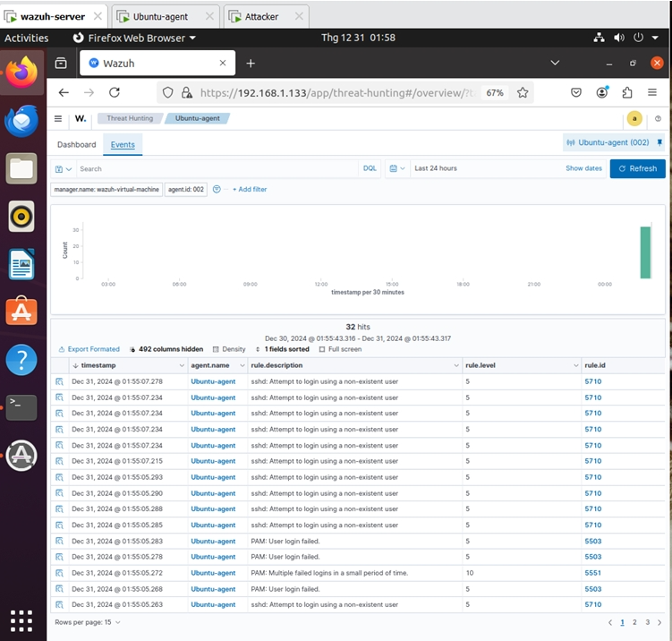The width and height of the screenshot is (672, 641).
Task: Open Ubuntu Software store icon
Action: [21, 311]
